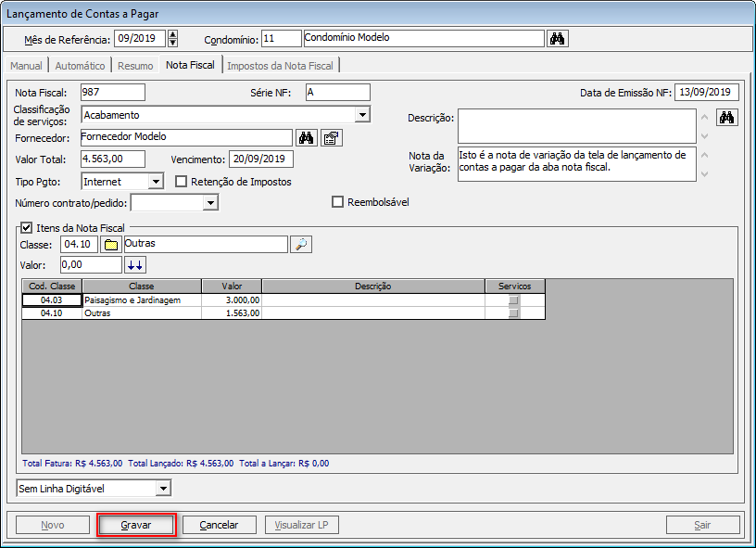Click the Fornecedor Modelo field

[x=186, y=137]
